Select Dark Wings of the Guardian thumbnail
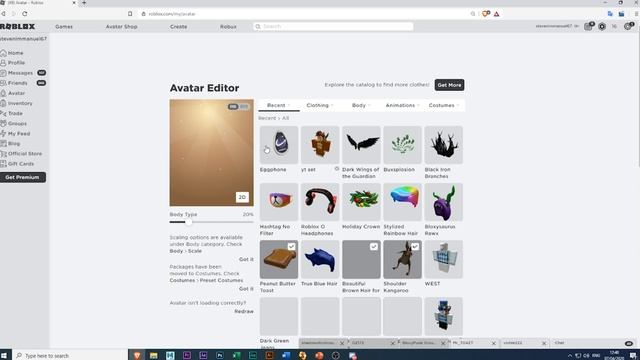This screenshot has width=640, height=360. coord(361,144)
